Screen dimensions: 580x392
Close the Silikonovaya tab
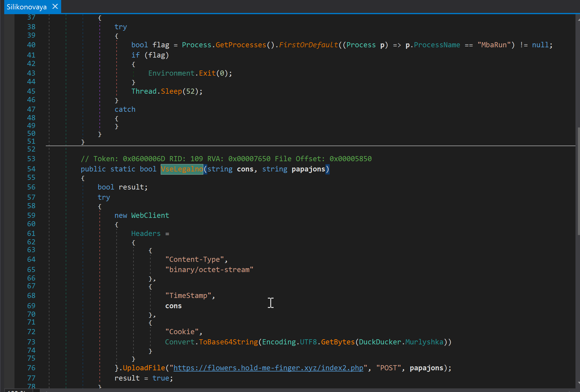pos(55,6)
